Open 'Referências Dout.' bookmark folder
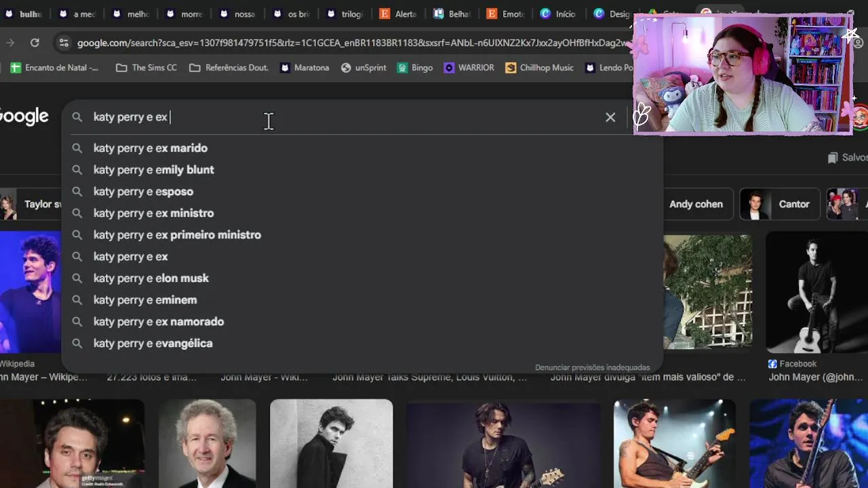The image size is (868, 488). pos(229,68)
